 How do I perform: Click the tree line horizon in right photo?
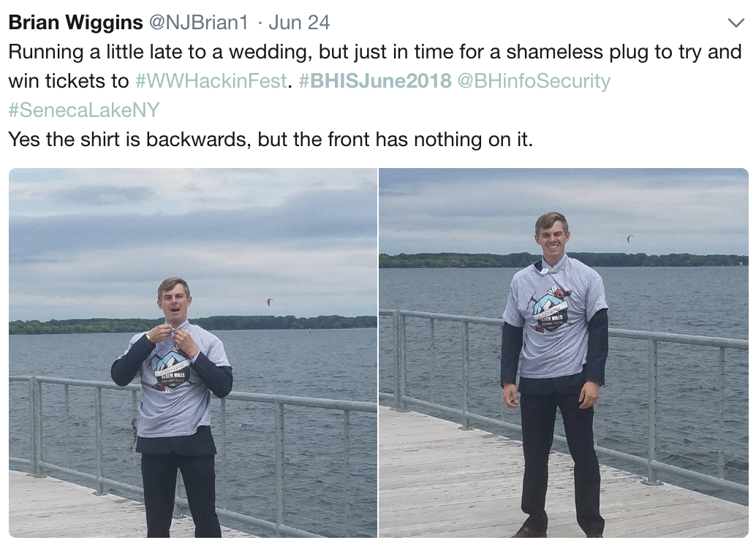(x=564, y=260)
